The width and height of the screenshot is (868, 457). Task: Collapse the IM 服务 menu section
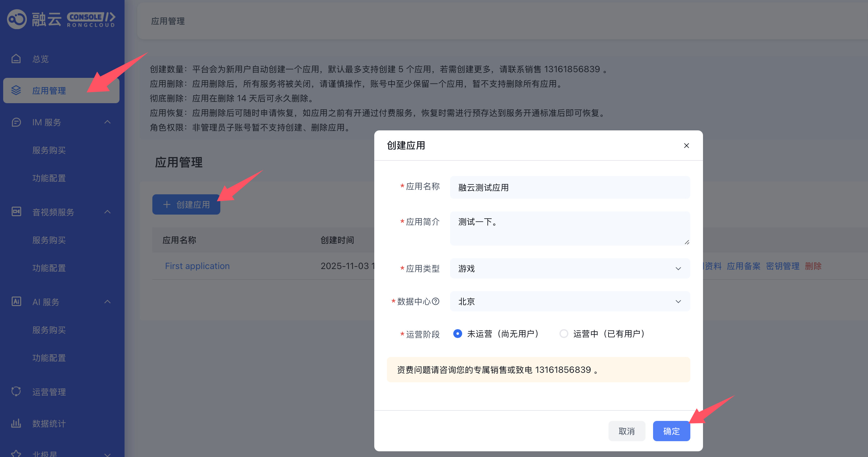[x=107, y=122]
